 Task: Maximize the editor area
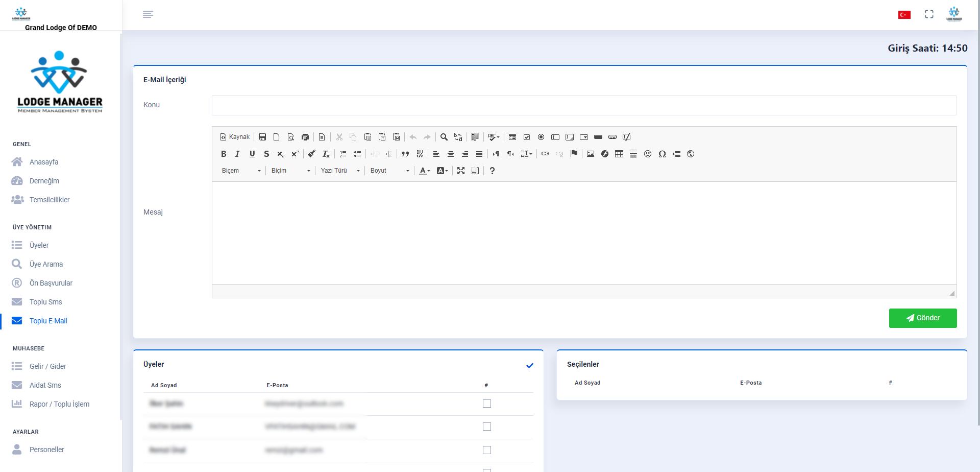tap(461, 171)
